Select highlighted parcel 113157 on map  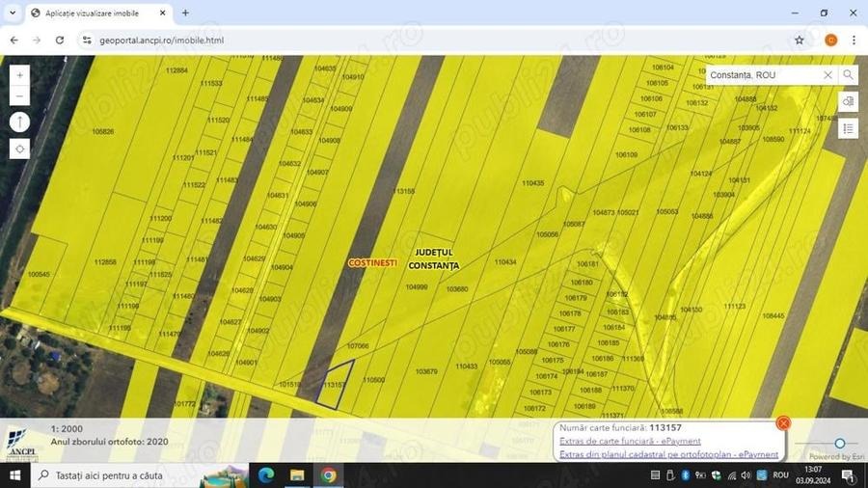(x=335, y=386)
